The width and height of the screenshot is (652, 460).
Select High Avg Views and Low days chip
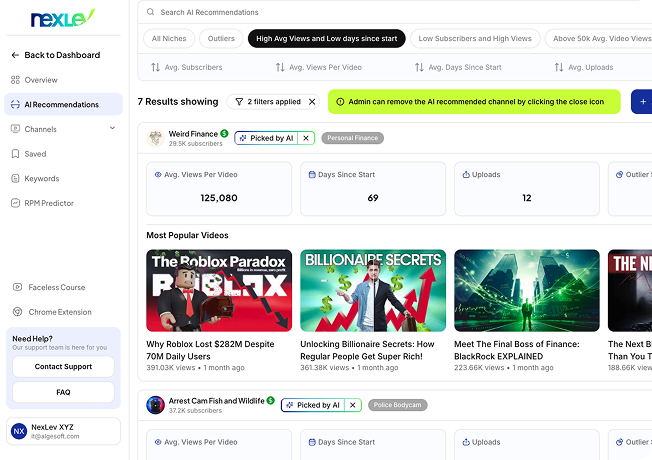[326, 39]
